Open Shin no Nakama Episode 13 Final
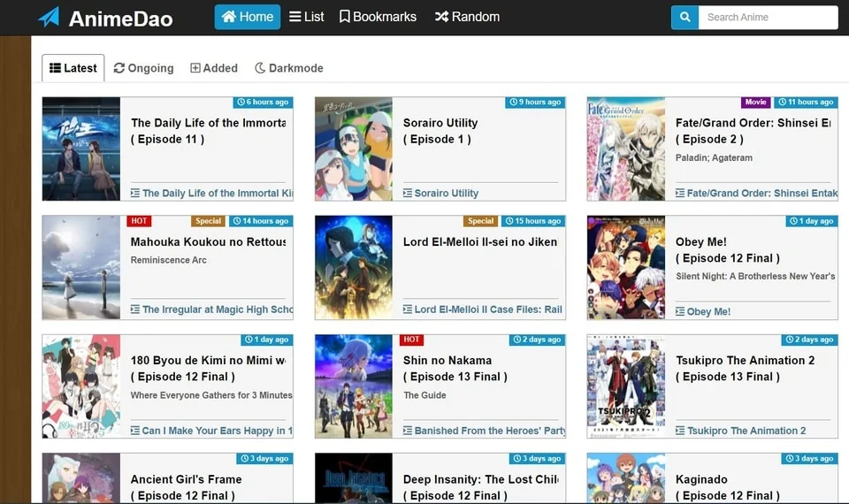 pyautogui.click(x=455, y=368)
